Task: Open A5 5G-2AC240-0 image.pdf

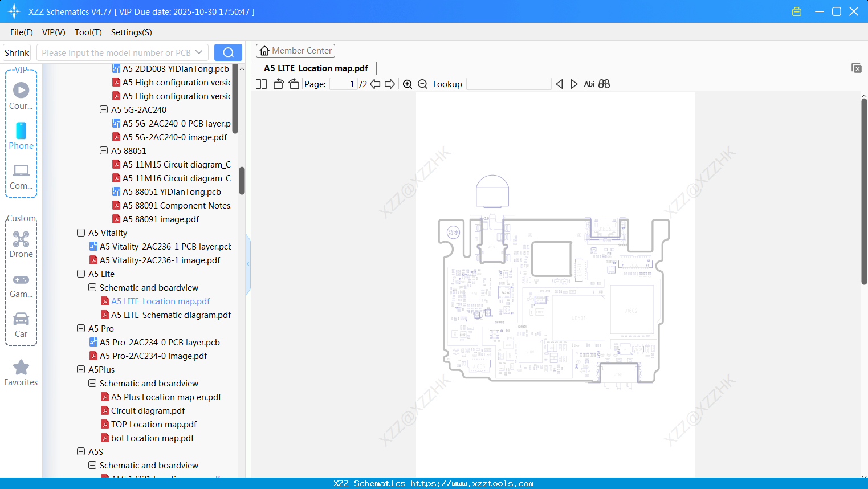Action: coord(170,137)
